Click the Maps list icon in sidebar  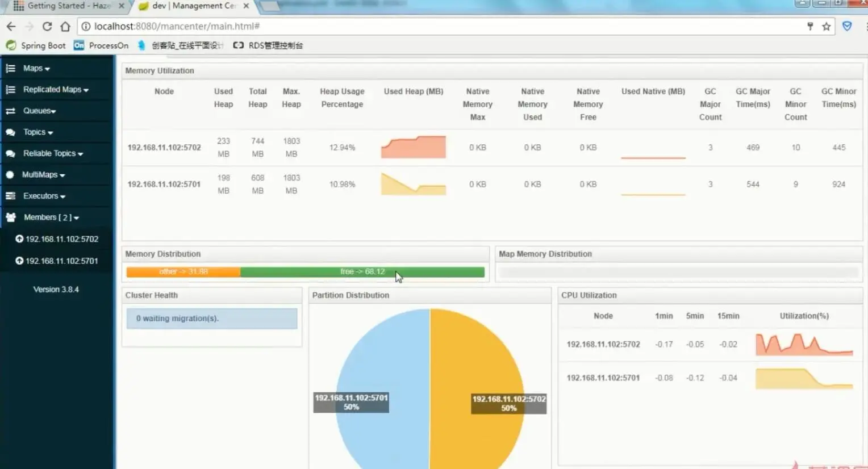pyautogui.click(x=10, y=68)
